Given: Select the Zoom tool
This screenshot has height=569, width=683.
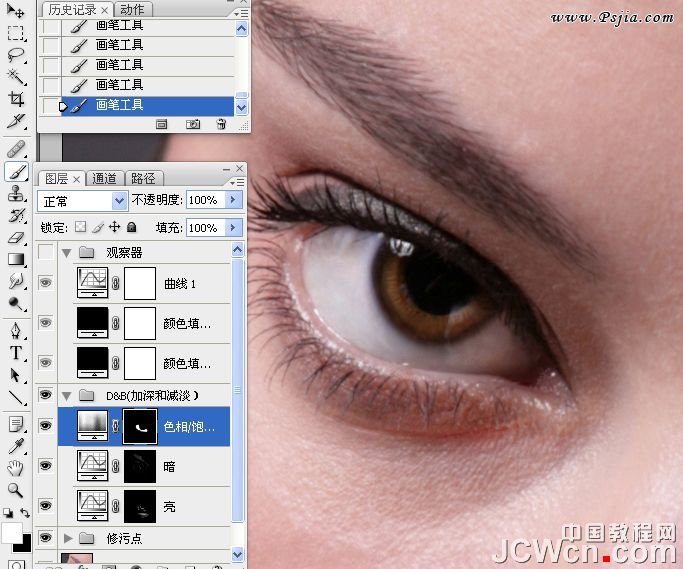Looking at the screenshot, I should point(16,491).
